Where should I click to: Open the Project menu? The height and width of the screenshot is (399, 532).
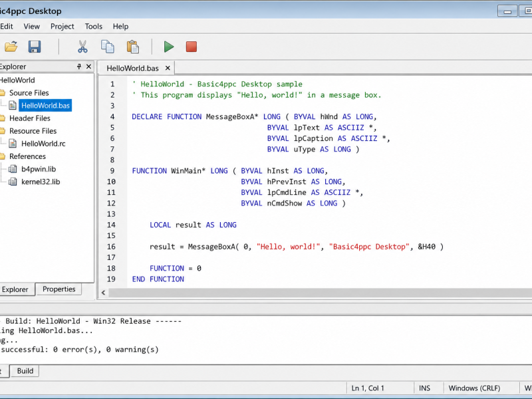coord(62,27)
